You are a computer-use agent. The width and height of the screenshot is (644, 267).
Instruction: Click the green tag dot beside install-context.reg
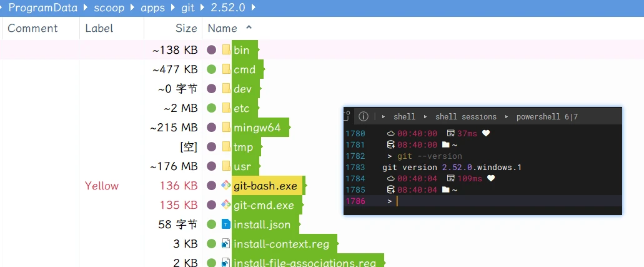click(212, 243)
